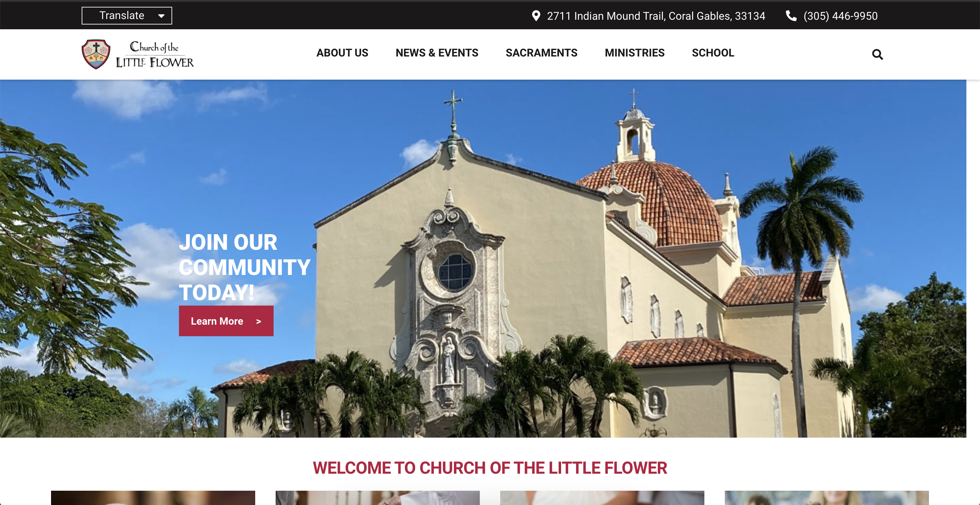Open the first thumbnail below welcome heading
Image resolution: width=980 pixels, height=505 pixels.
(x=153, y=498)
